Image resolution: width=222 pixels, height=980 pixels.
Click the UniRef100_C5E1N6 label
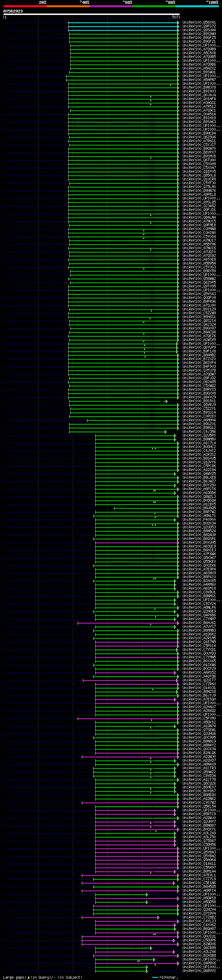[x=199, y=883]
